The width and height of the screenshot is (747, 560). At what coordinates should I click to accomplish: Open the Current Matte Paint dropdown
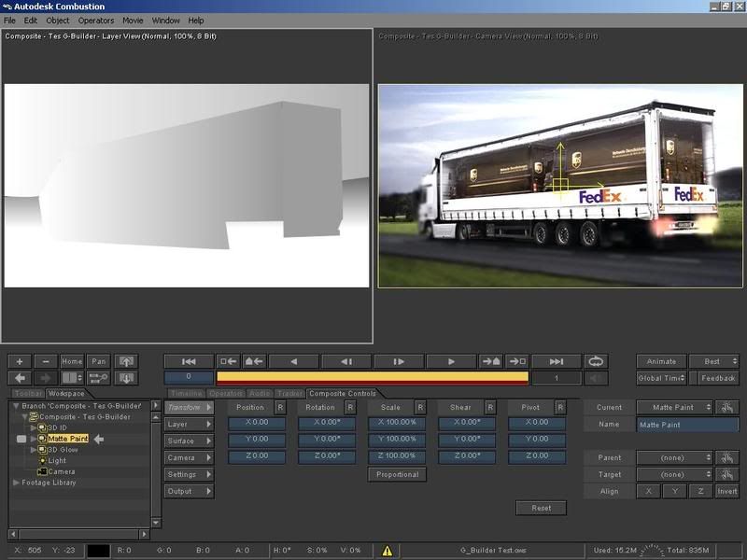point(674,407)
